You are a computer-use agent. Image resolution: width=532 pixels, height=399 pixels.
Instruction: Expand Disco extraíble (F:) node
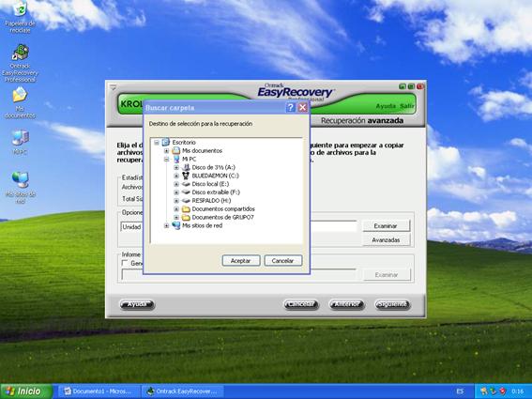(176, 192)
